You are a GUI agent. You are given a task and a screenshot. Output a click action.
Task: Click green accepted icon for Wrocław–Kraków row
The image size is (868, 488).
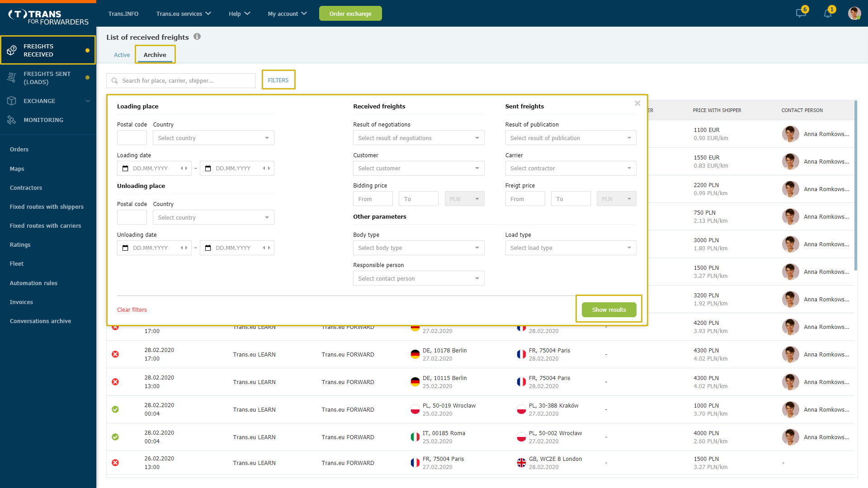click(115, 409)
